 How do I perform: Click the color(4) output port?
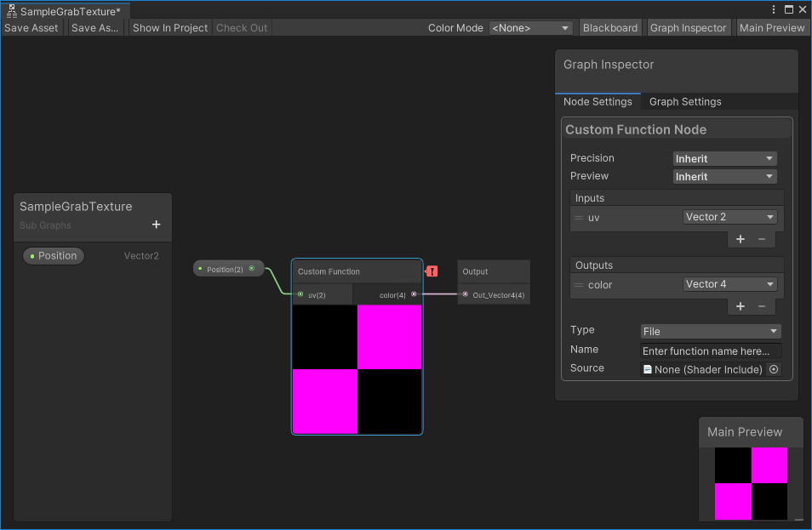414,294
